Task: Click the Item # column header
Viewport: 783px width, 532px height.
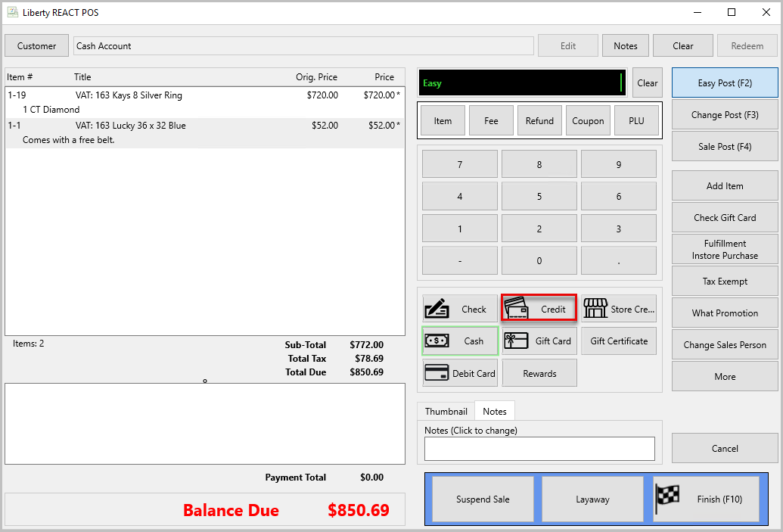Action: 20,77
